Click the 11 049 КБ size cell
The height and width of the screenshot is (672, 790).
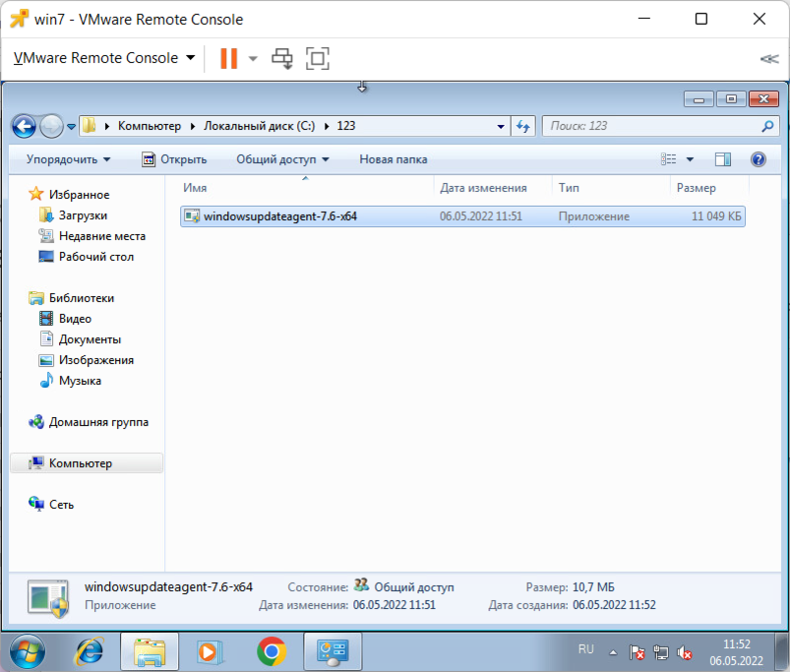[716, 216]
